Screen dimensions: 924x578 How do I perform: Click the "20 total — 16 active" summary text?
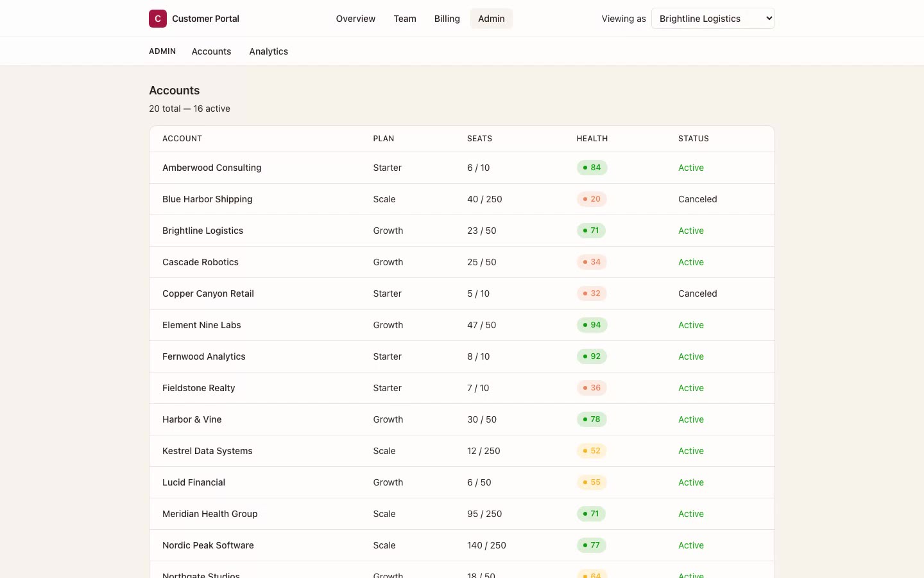[x=189, y=109]
